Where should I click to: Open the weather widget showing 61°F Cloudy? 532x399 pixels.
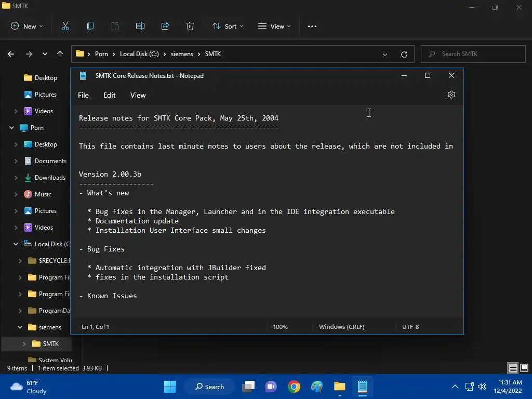click(x=29, y=387)
